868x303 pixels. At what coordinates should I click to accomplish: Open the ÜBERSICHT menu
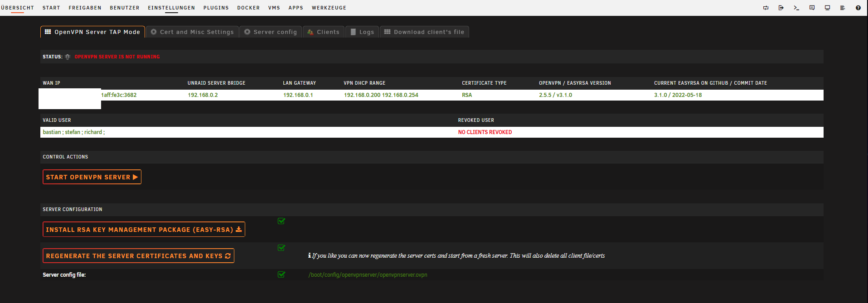[x=17, y=8]
